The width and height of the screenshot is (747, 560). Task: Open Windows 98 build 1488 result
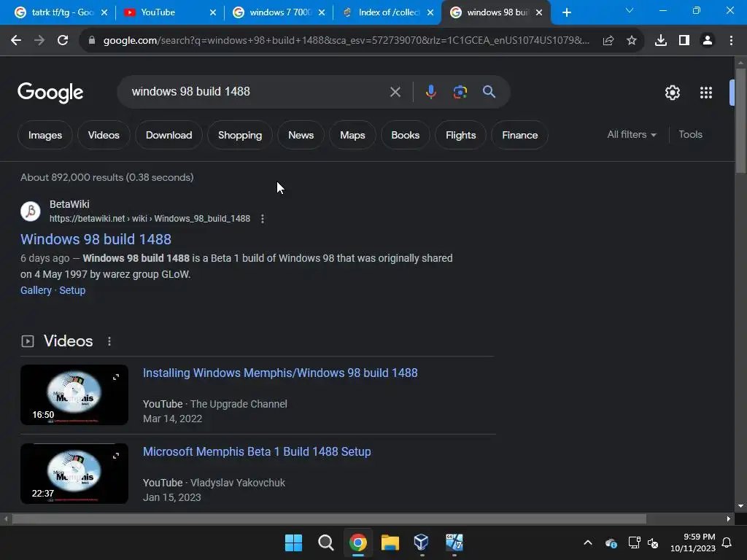(x=96, y=239)
